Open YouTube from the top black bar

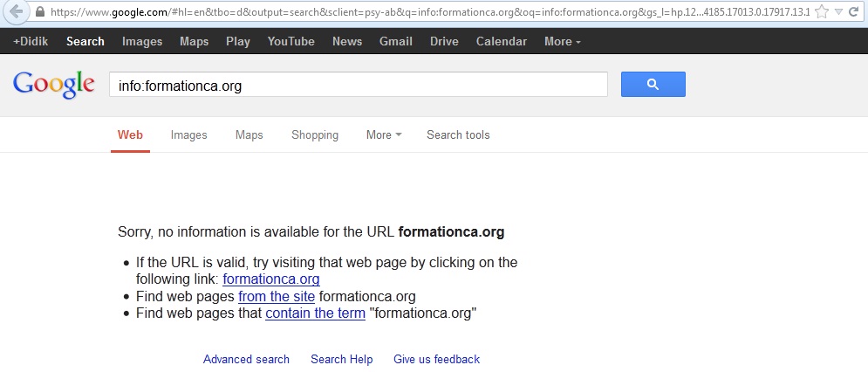point(291,41)
